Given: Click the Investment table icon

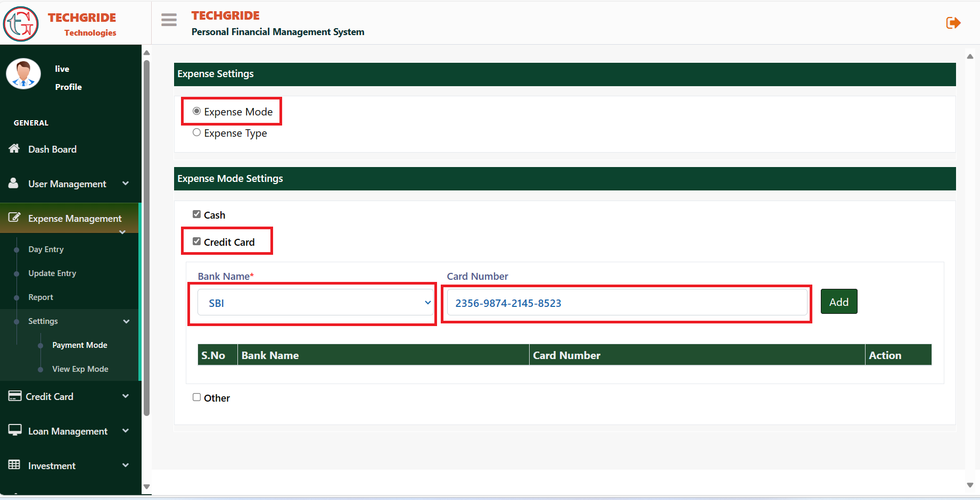Looking at the screenshot, I should point(14,465).
